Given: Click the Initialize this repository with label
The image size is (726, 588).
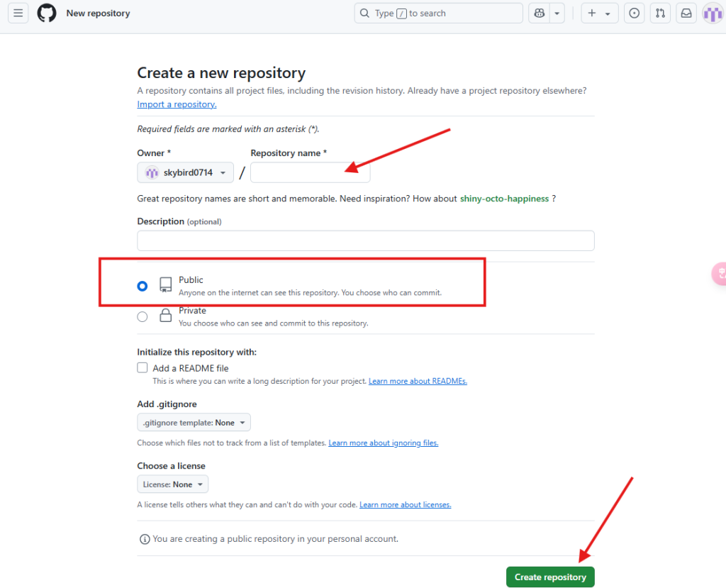Looking at the screenshot, I should click(197, 352).
